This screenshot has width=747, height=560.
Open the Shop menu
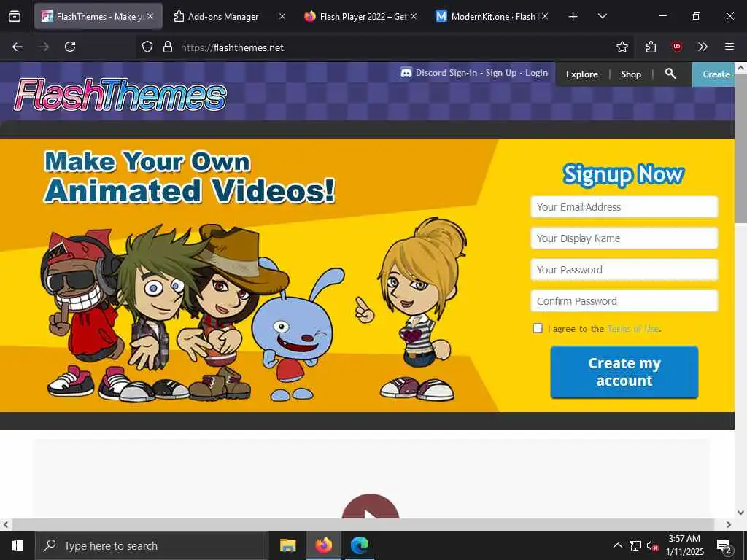(x=631, y=74)
